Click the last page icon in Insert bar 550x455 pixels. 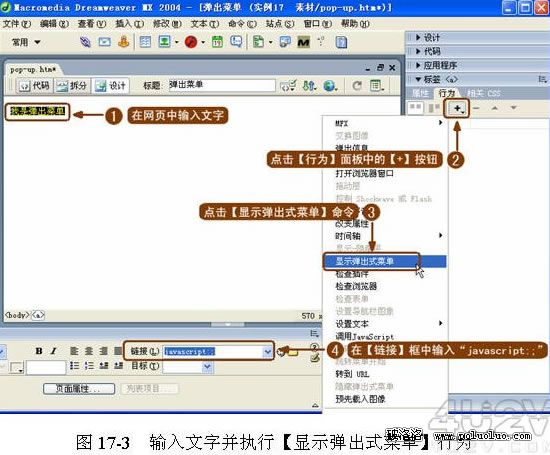[x=341, y=42]
